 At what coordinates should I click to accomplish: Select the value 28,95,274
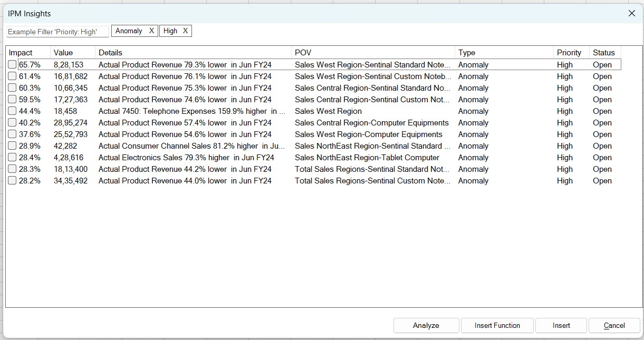click(x=71, y=123)
